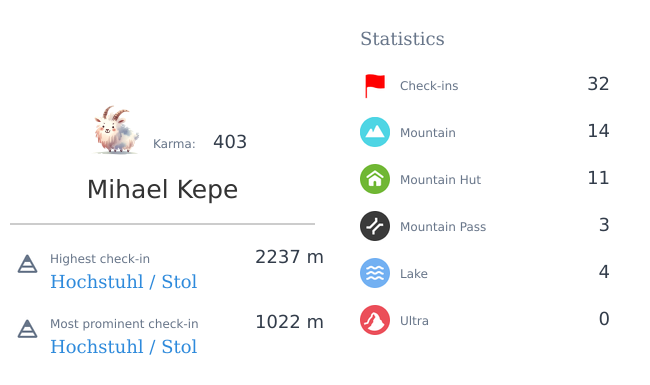Click the blue Lake waves icon
The image size is (650, 385).
(375, 273)
